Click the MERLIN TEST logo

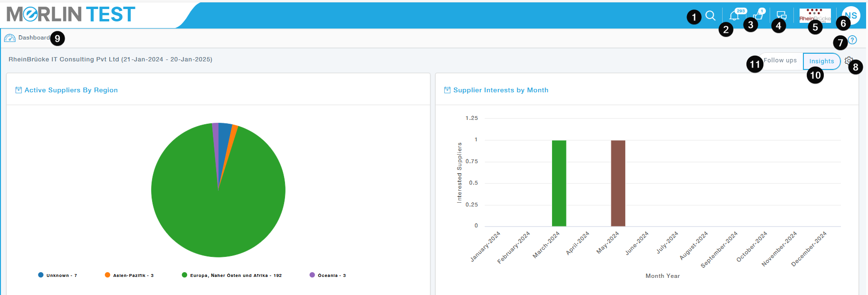71,14
